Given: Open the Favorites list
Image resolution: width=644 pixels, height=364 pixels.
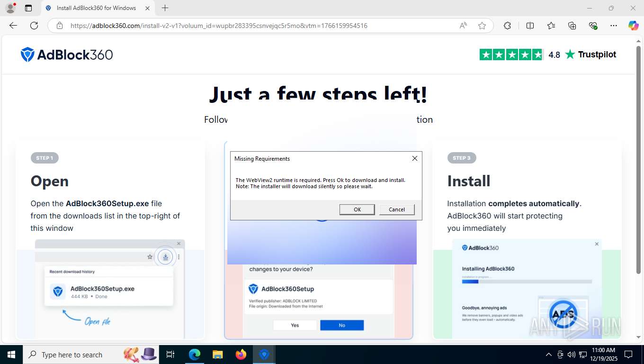Looking at the screenshot, I should pyautogui.click(x=551, y=26).
